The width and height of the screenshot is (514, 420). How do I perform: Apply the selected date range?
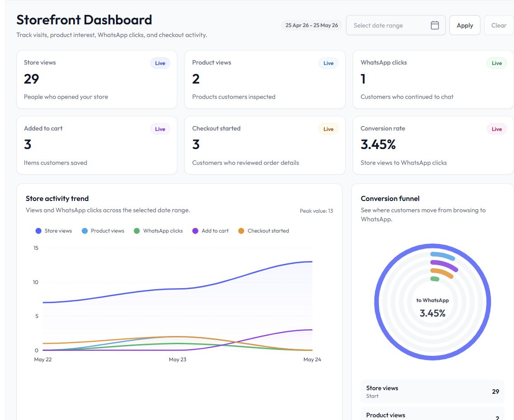coord(464,25)
